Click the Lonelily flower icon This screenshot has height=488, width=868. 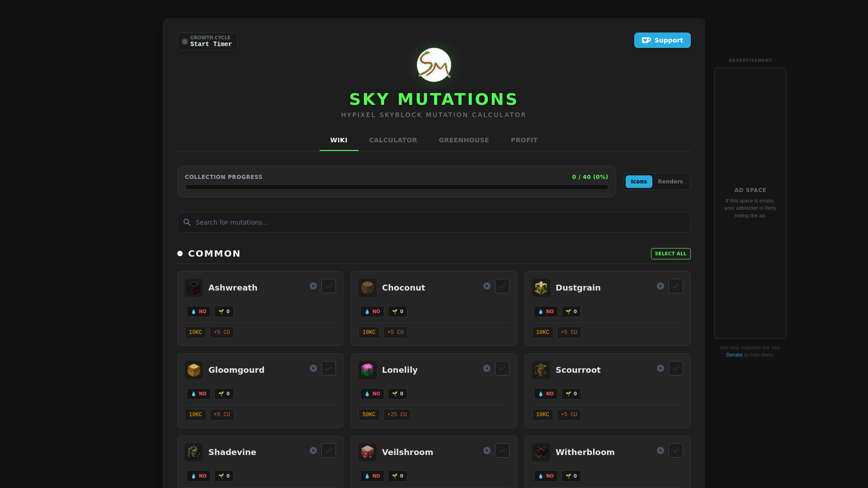(368, 370)
